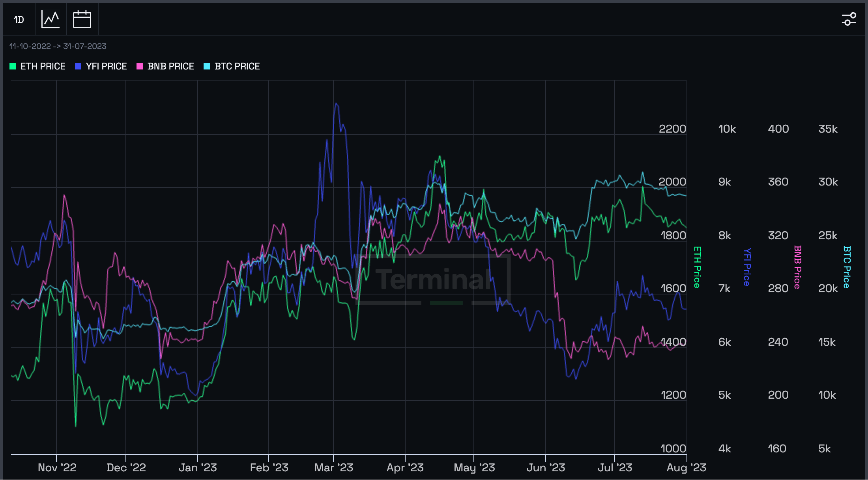This screenshot has width=868, height=480.
Task: Click the 30k BTC axis value
Action: point(828,182)
